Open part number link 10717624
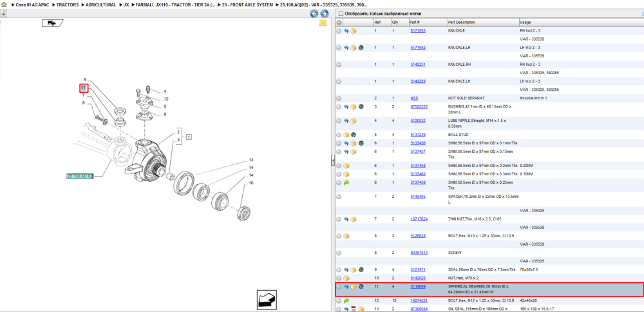Screen dimensions: 644x312 pyautogui.click(x=419, y=219)
